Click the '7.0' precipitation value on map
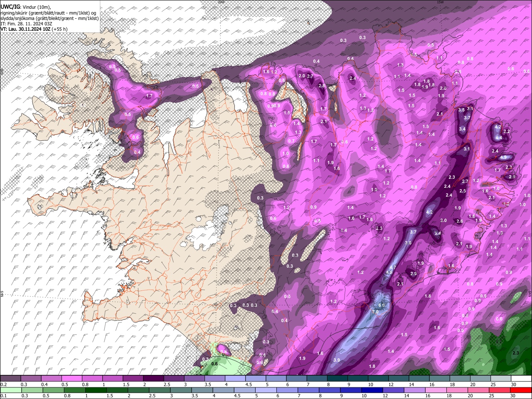This screenshot has width=532, height=399. tap(375, 312)
